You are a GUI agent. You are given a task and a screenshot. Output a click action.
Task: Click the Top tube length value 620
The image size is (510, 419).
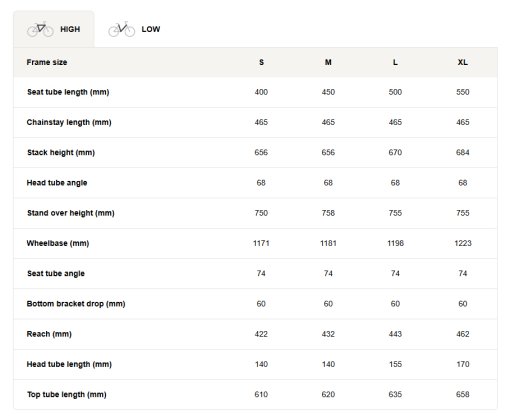click(328, 395)
